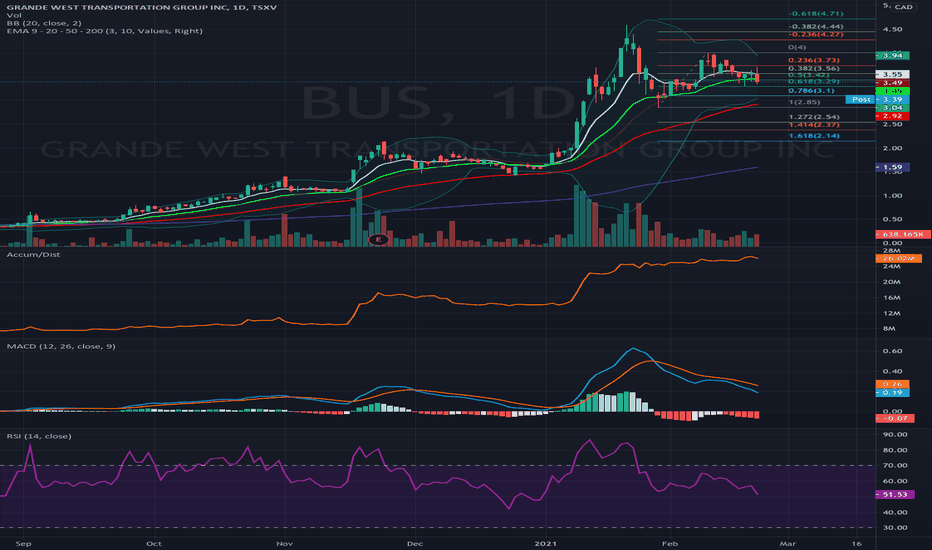Image resolution: width=932 pixels, height=550 pixels.
Task: Click the 638.165K volume value label
Action: 903,234
